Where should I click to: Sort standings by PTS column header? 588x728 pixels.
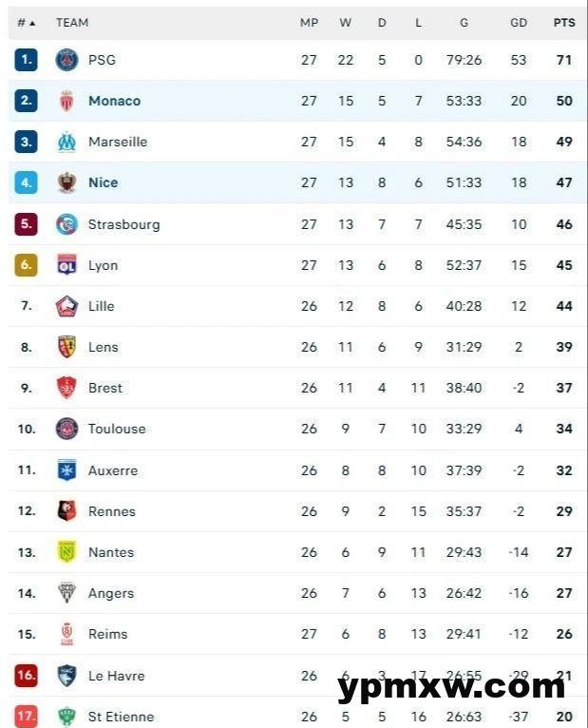pos(564,23)
